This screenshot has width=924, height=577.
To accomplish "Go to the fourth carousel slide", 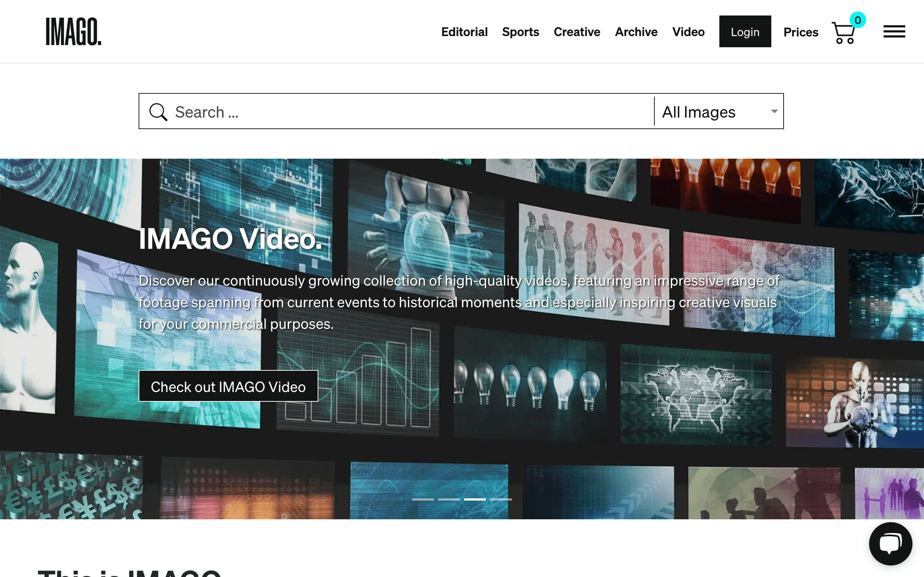I will tap(501, 499).
